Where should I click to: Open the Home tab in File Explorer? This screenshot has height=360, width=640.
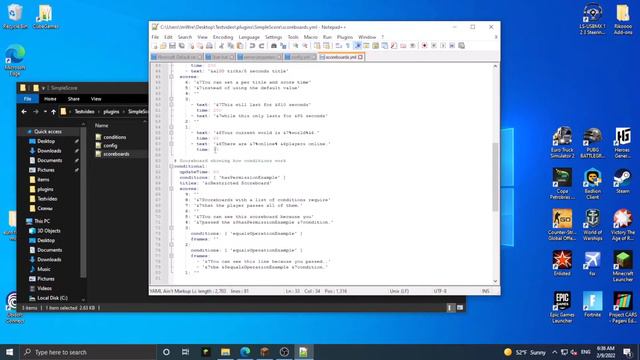point(50,99)
